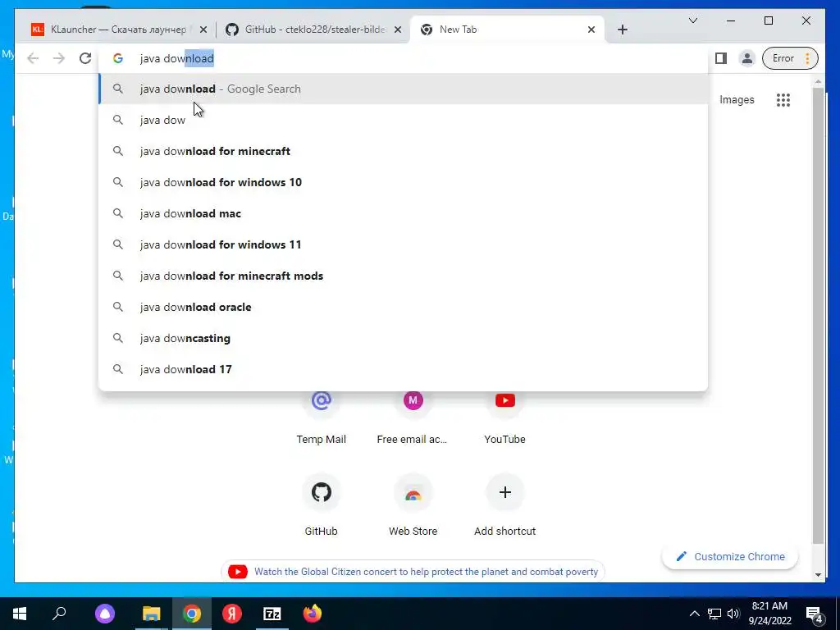Choose the 'java download oracle' suggestion
This screenshot has height=630, width=840.
[403, 307]
